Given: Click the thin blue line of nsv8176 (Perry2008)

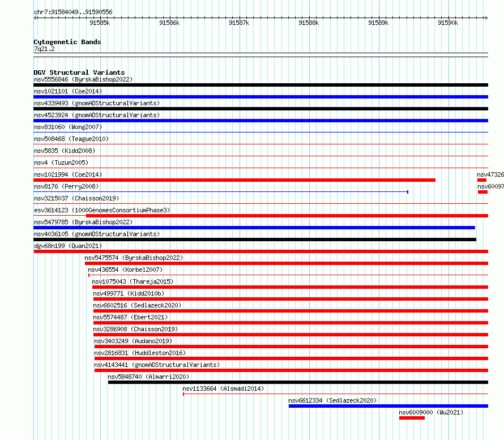Looking at the screenshot, I should point(221,192).
